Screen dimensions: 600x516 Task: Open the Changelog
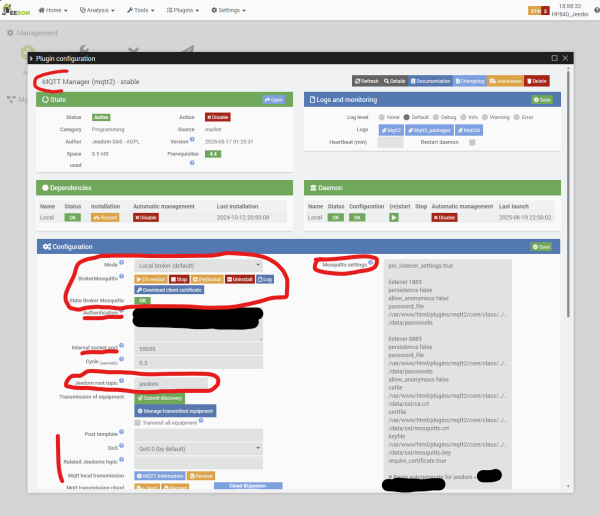470,81
